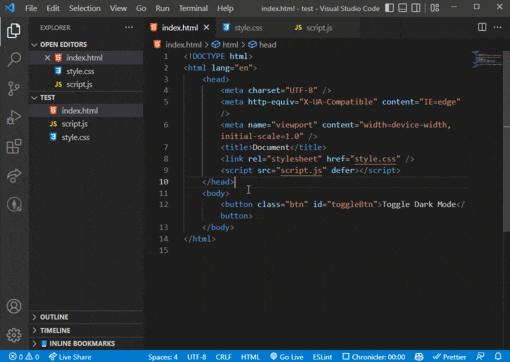Click html breadcrumb segment
510x362 pixels.
point(225,45)
